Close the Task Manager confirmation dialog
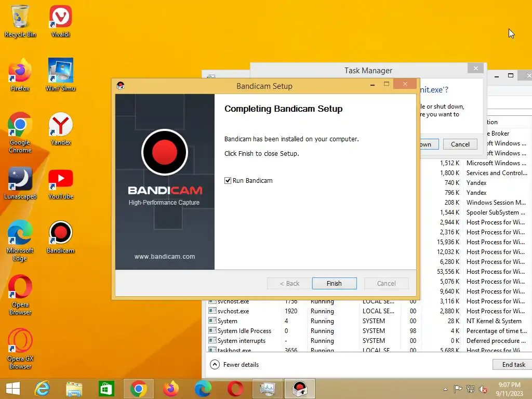 (x=476, y=68)
